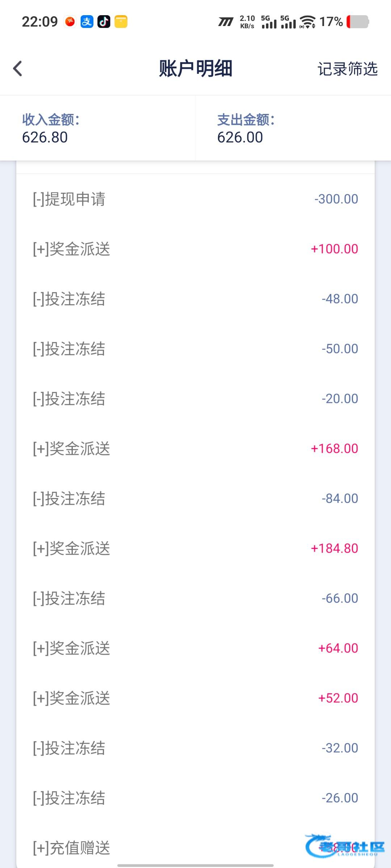The height and width of the screenshot is (868, 391).
Task: Tap the red app icon beside the clock
Action: pyautogui.click(x=70, y=22)
